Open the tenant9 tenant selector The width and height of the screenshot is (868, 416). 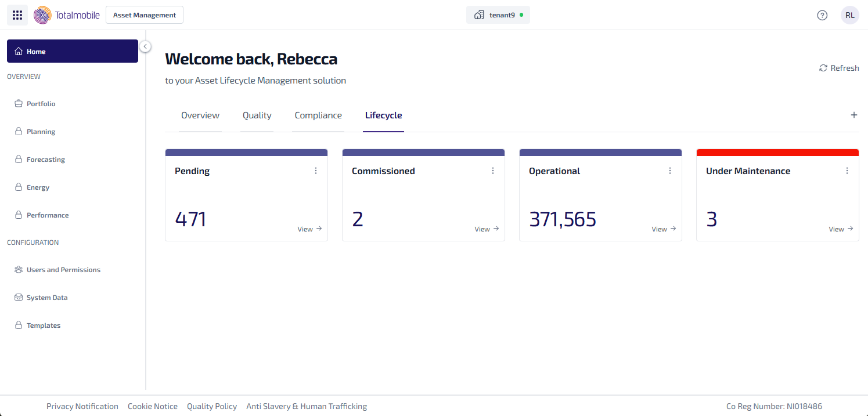coord(498,15)
